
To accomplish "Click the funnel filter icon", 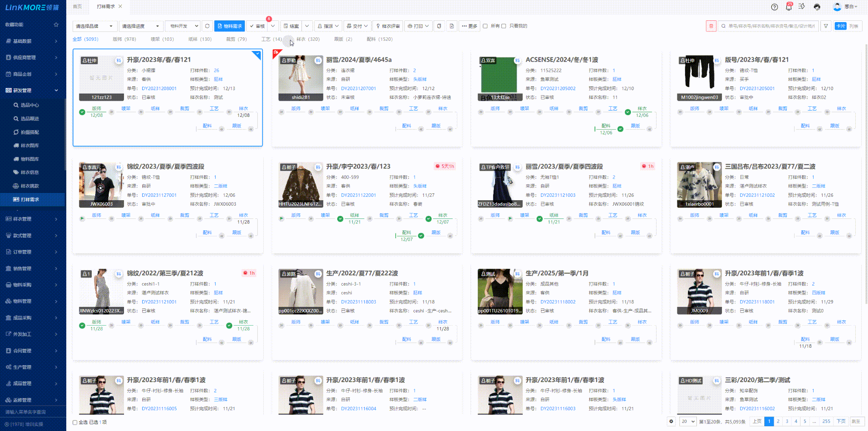I will tap(826, 26).
